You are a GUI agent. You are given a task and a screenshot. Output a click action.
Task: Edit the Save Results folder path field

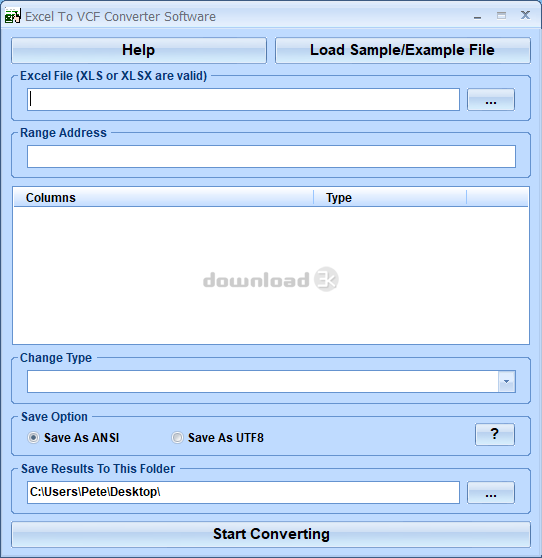click(243, 493)
